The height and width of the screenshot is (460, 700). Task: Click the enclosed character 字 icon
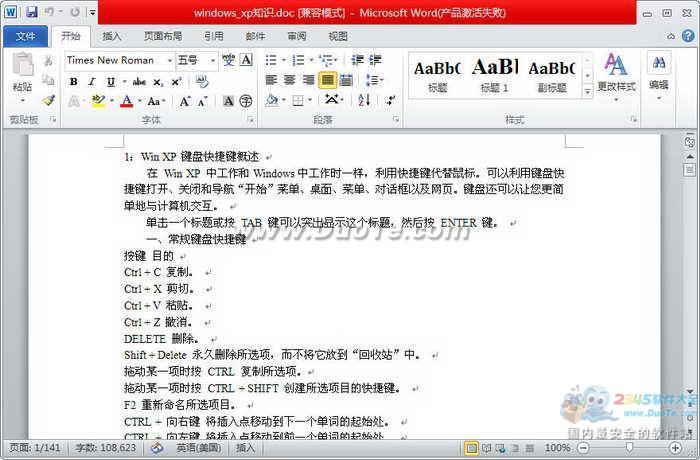[246, 101]
